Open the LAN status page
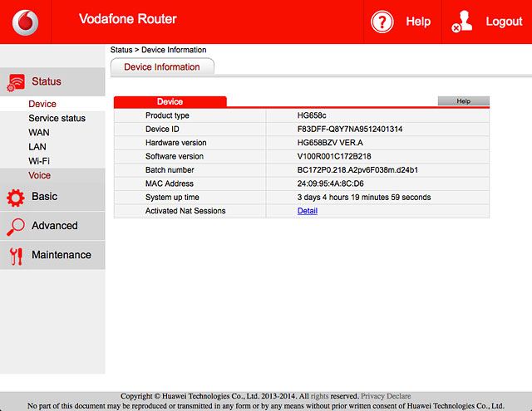The width and height of the screenshot is (532, 411). (x=37, y=147)
